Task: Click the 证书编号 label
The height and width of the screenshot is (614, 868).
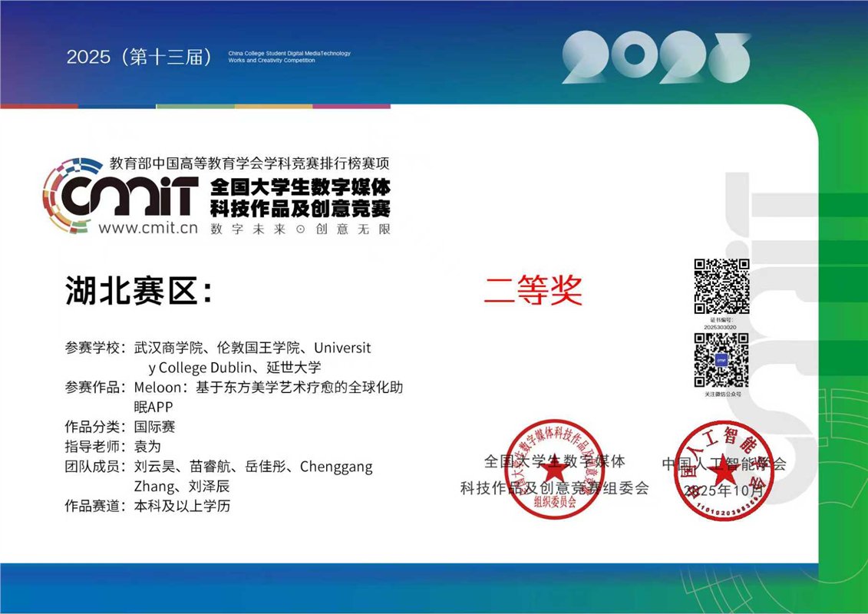Action: [721, 320]
